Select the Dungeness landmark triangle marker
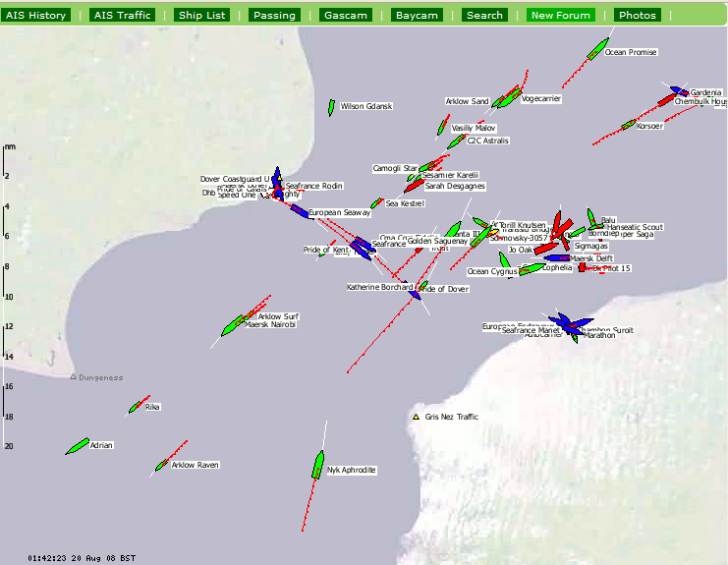 (73, 376)
